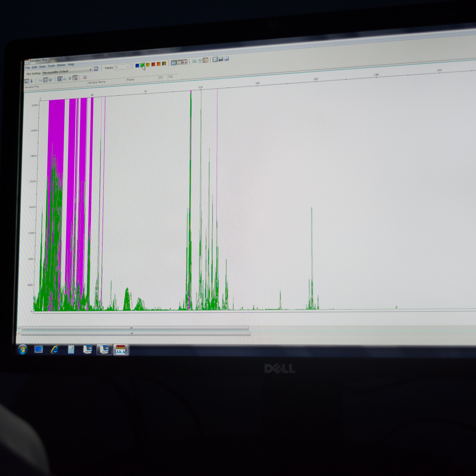The height and width of the screenshot is (476, 476).
Task: Click the highlighted blue bars marker icon
Action: [x=60, y=79]
